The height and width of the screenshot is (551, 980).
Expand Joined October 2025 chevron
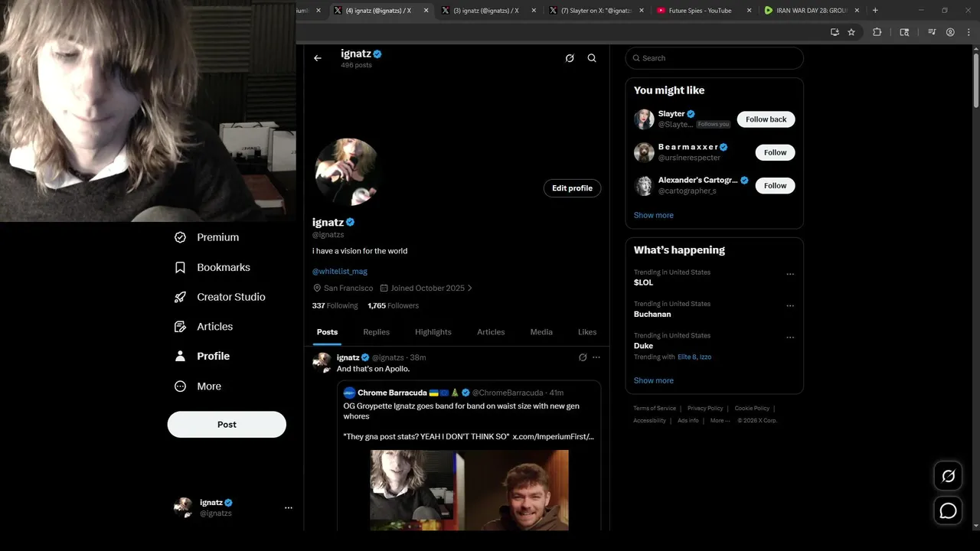point(470,289)
